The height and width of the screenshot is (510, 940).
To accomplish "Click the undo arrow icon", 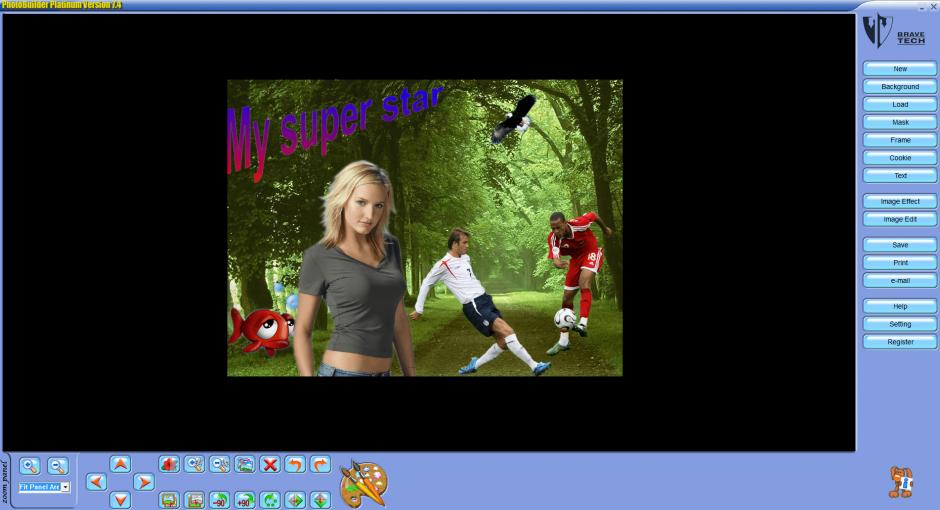I will click(295, 464).
